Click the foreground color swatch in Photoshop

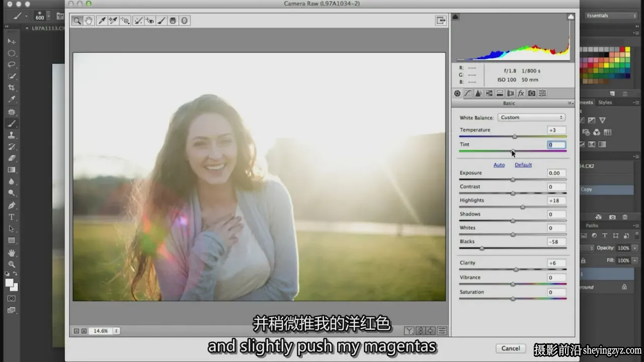point(9,283)
